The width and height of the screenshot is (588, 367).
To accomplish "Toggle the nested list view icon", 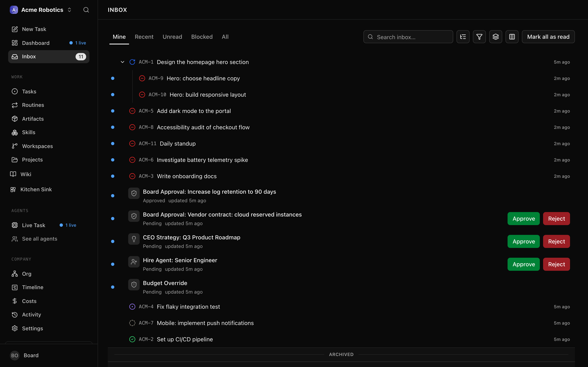I will pos(463,37).
